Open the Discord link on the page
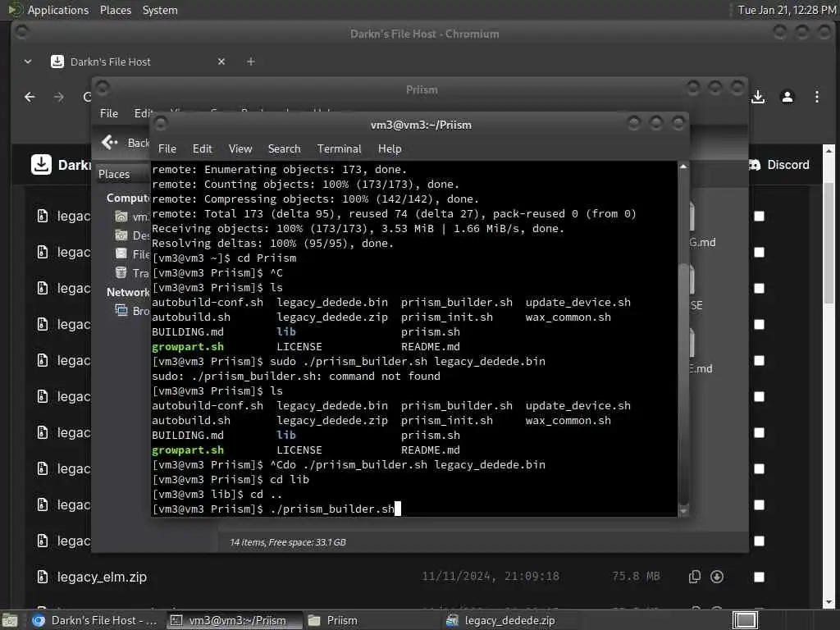This screenshot has height=630, width=840. 779,164
